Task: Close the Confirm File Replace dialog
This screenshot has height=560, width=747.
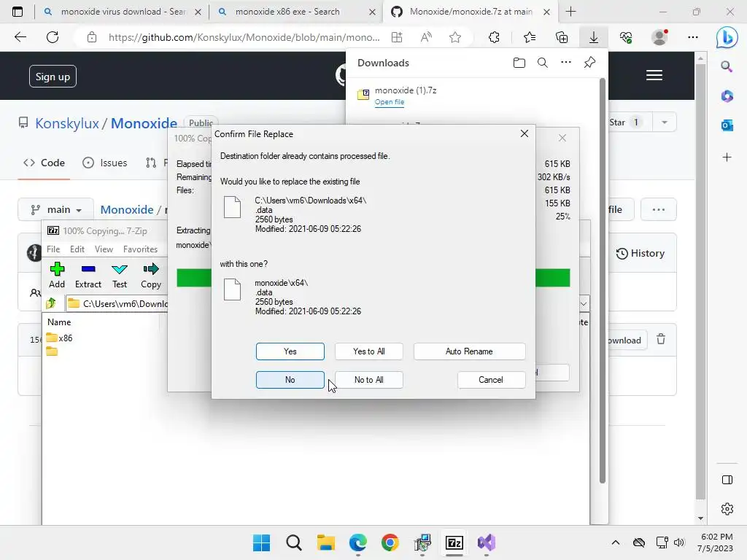Action: click(524, 134)
